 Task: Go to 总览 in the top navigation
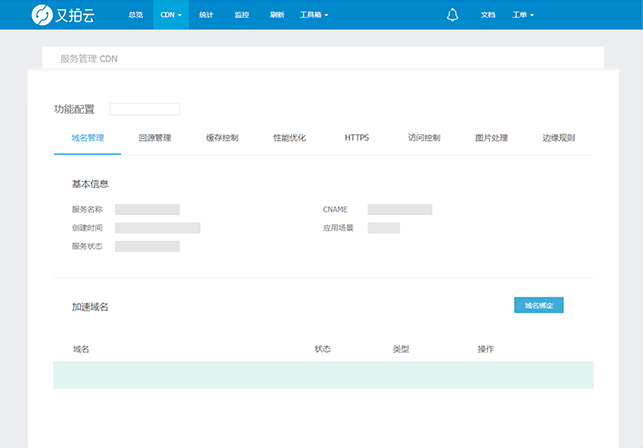136,15
